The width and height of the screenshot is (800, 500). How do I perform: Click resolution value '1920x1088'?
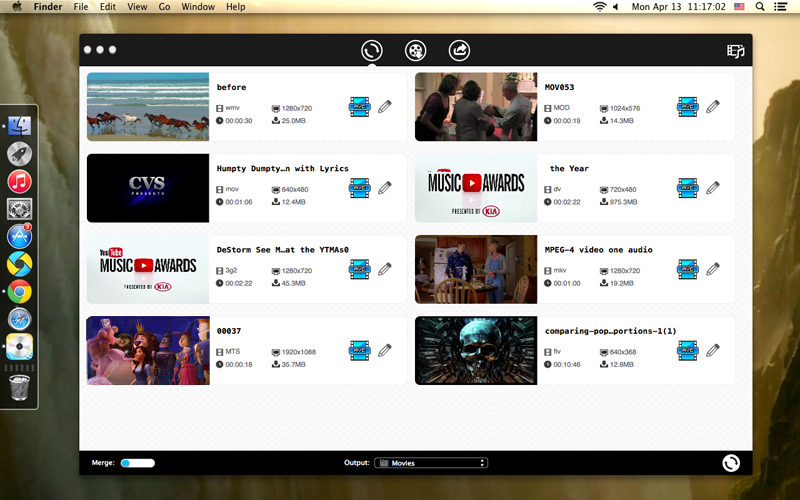(x=298, y=352)
